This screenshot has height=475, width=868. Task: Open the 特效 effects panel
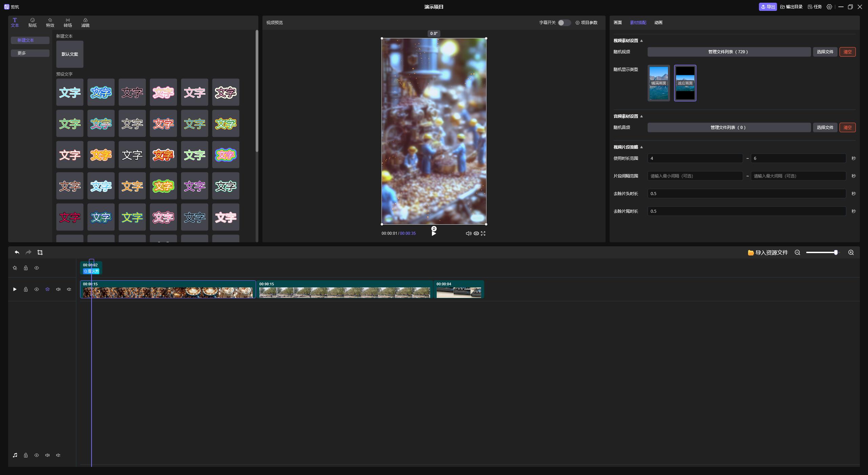pyautogui.click(x=50, y=23)
